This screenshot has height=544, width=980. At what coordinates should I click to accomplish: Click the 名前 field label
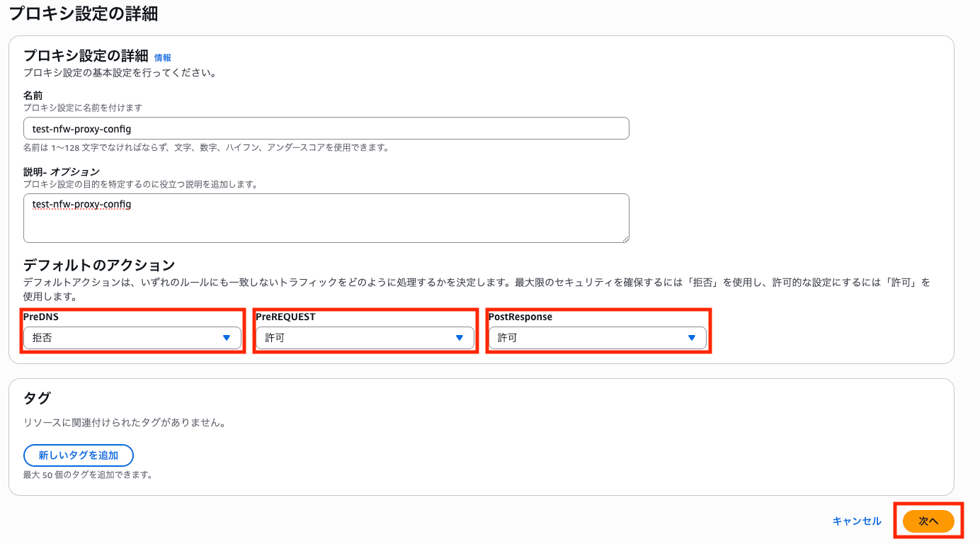click(x=33, y=95)
